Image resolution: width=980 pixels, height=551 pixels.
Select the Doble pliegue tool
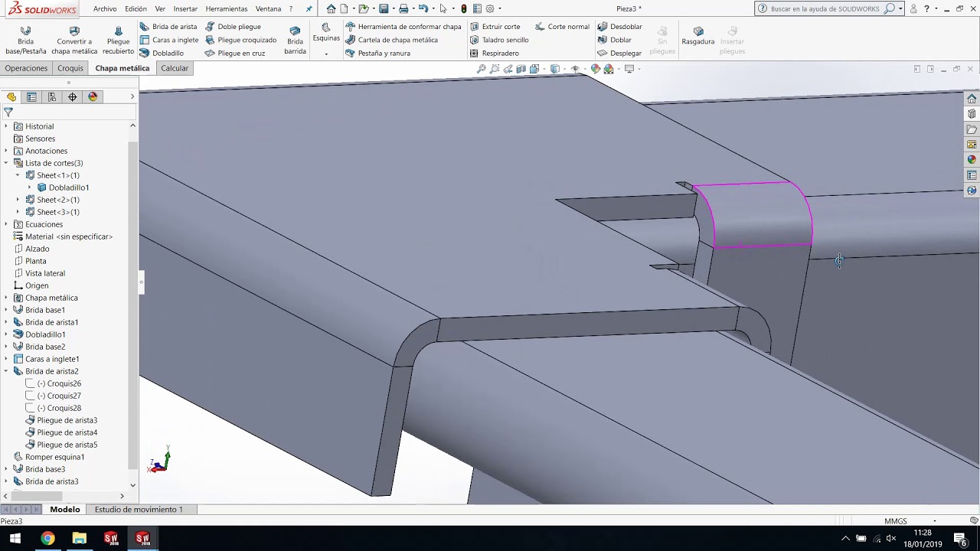[234, 27]
